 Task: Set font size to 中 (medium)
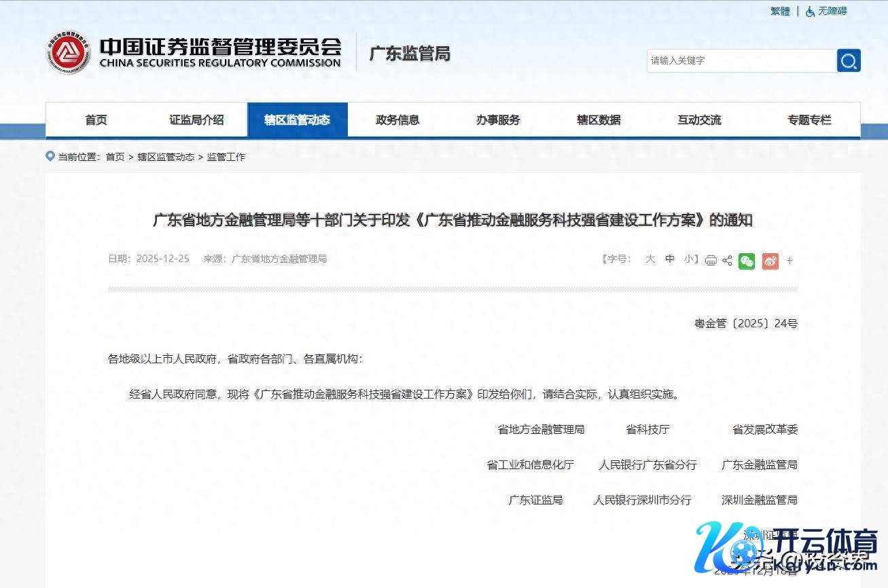tap(670, 259)
